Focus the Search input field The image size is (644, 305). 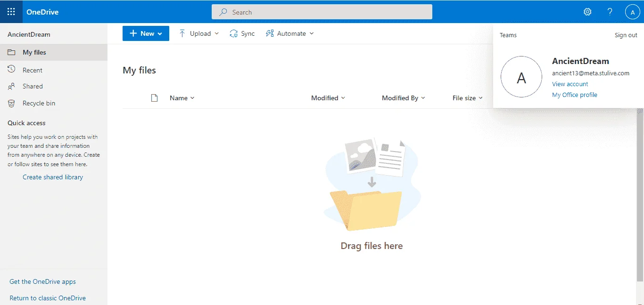[322, 12]
